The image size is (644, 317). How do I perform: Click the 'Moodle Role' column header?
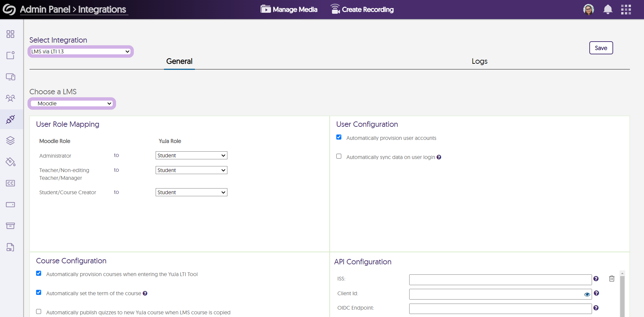[55, 141]
